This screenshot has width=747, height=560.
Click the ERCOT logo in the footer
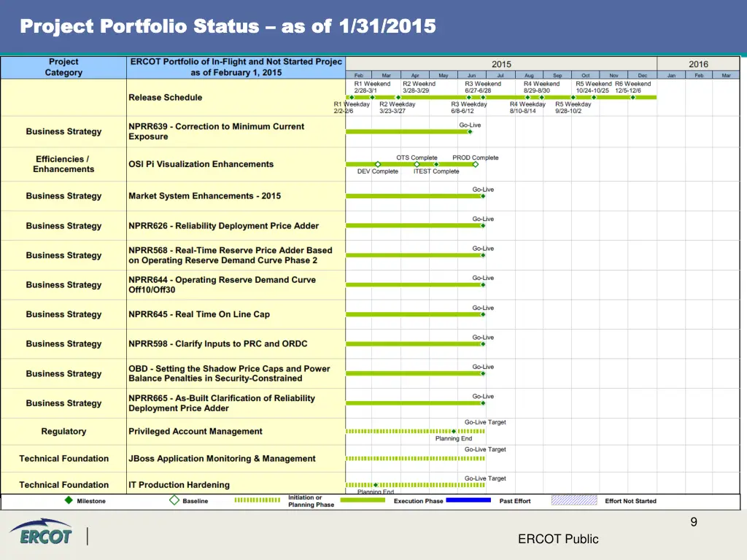(x=41, y=532)
